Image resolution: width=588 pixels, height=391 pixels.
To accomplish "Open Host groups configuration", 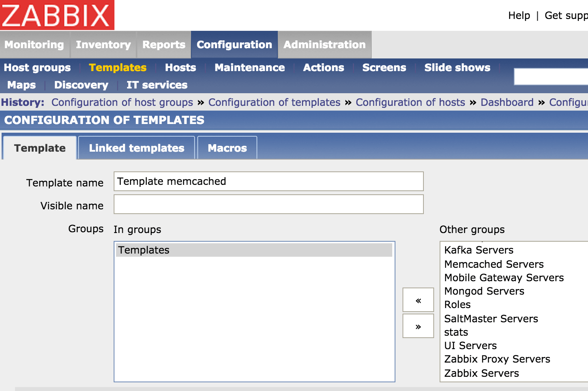I will click(x=37, y=68).
